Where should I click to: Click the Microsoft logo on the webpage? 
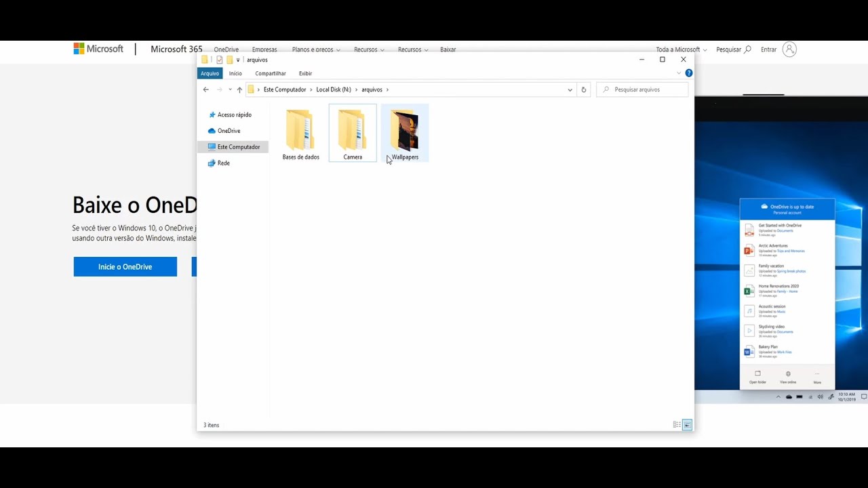[x=98, y=49]
